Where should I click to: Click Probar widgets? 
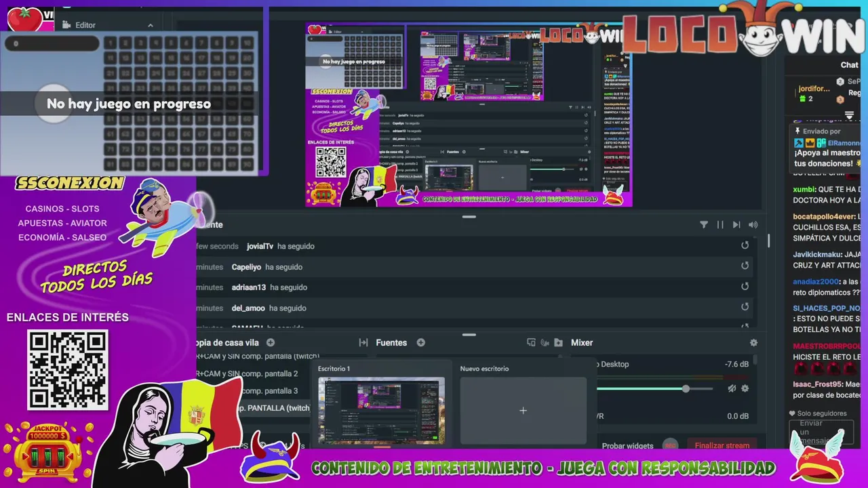(627, 445)
